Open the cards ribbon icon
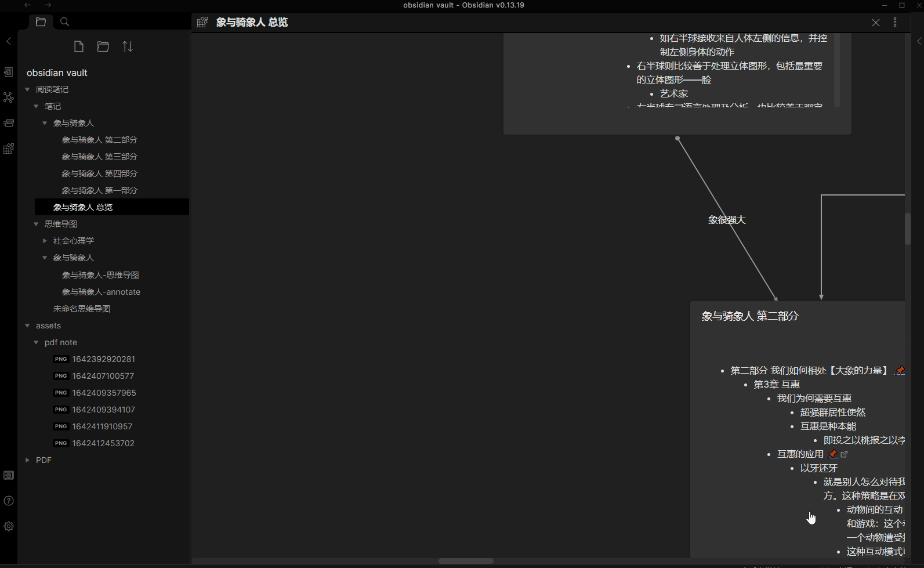Screen dimensions: 924x568 (9, 123)
